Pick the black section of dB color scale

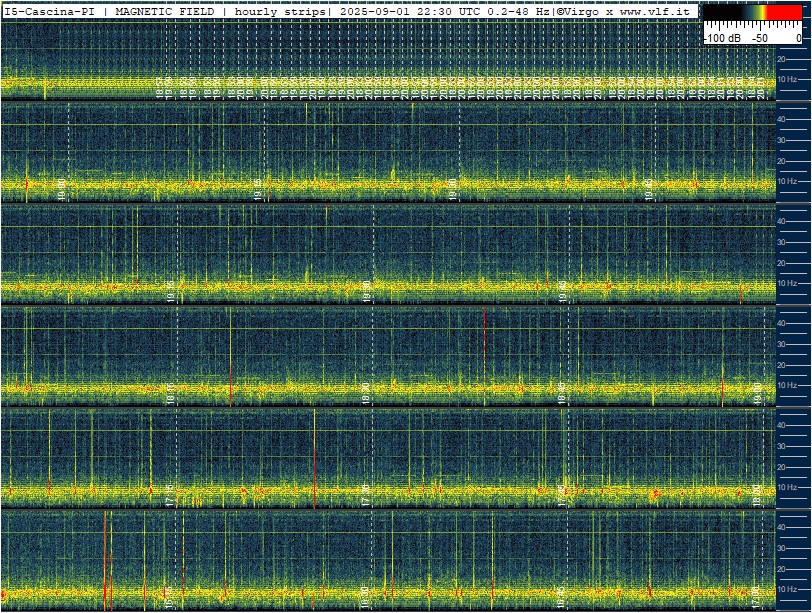[722, 12]
